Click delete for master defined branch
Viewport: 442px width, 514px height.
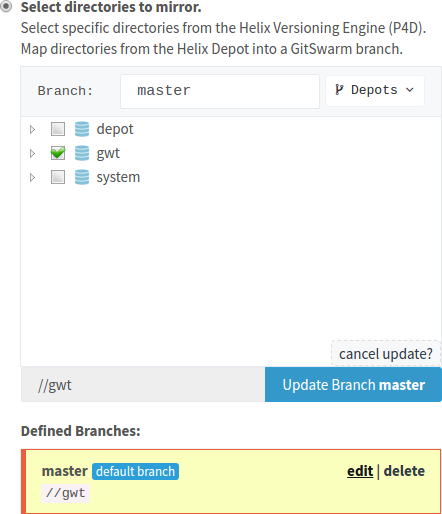pos(404,471)
